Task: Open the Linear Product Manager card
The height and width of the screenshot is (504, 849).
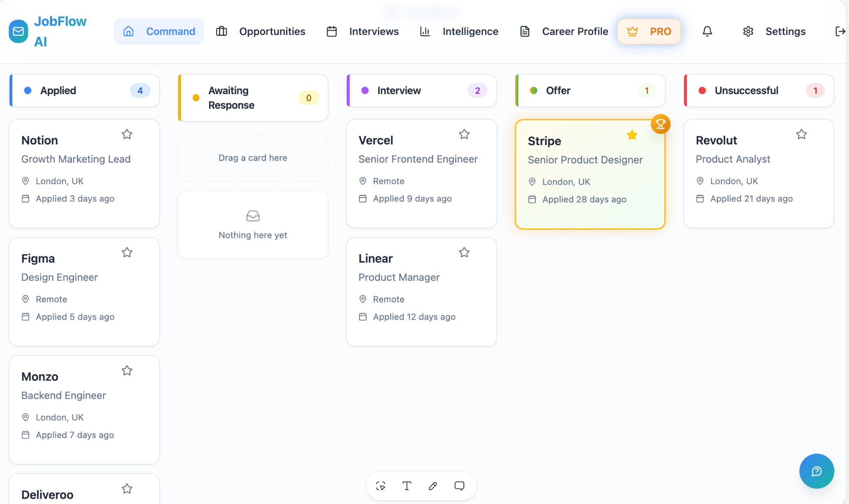Action: coord(422,292)
